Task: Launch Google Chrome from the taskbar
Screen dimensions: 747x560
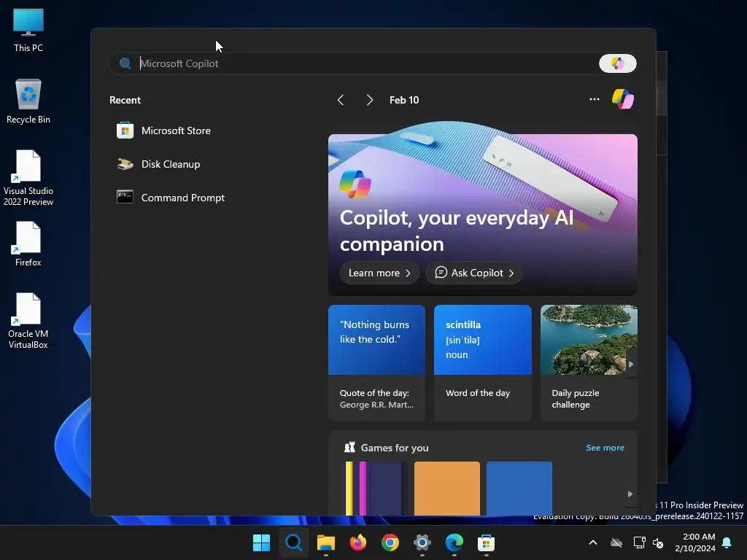Action: (x=390, y=542)
